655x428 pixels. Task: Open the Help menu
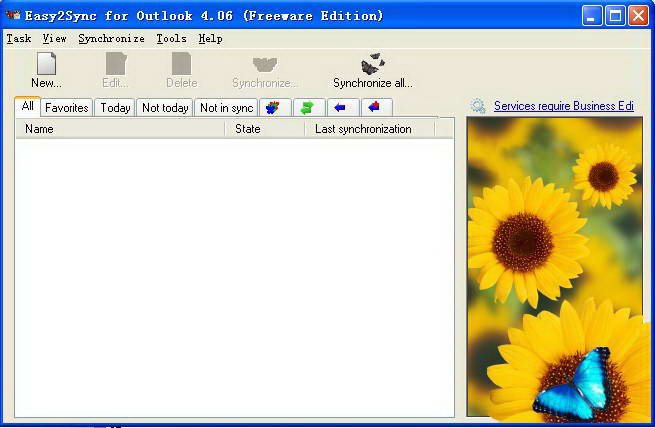click(x=210, y=38)
